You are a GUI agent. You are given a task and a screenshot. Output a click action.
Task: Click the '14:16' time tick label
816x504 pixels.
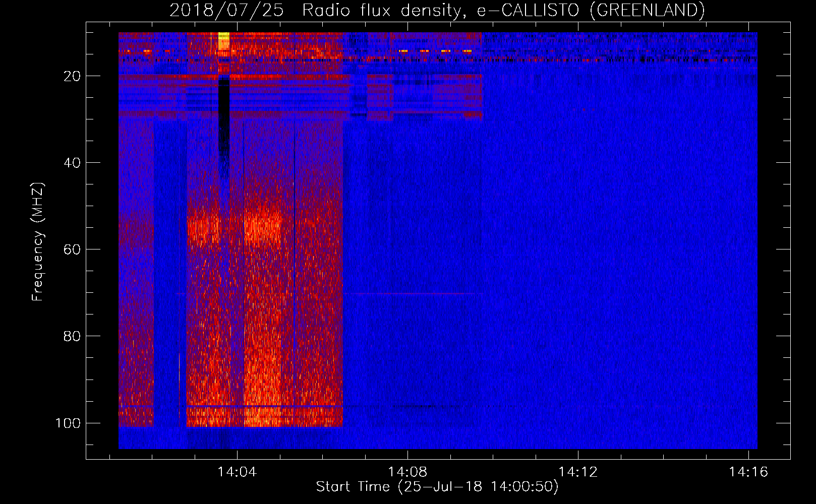pyautogui.click(x=748, y=472)
